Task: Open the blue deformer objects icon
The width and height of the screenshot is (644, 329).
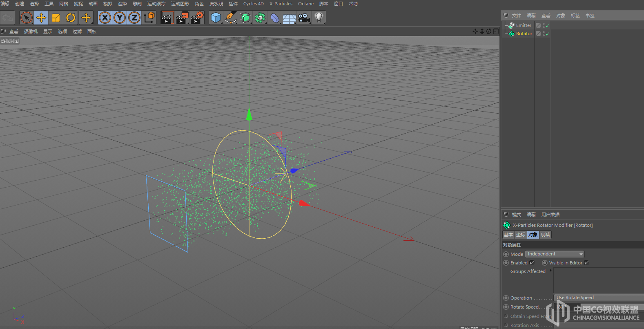Action: [275, 18]
